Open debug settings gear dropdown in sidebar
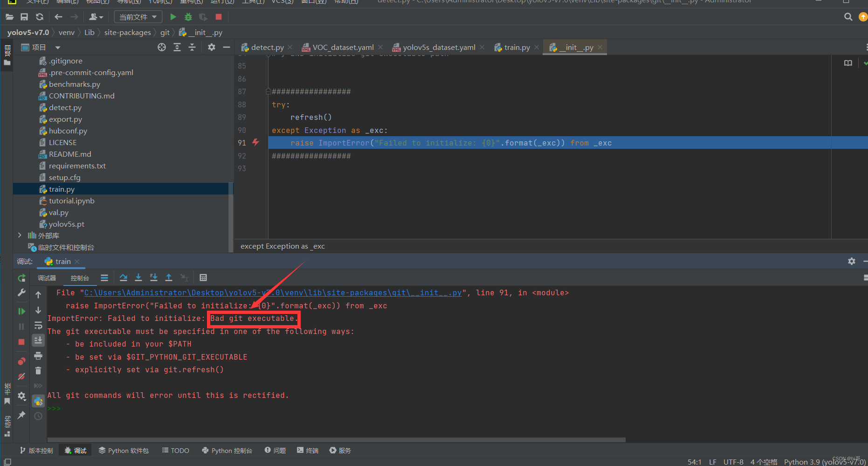The image size is (868, 466). coord(21,396)
